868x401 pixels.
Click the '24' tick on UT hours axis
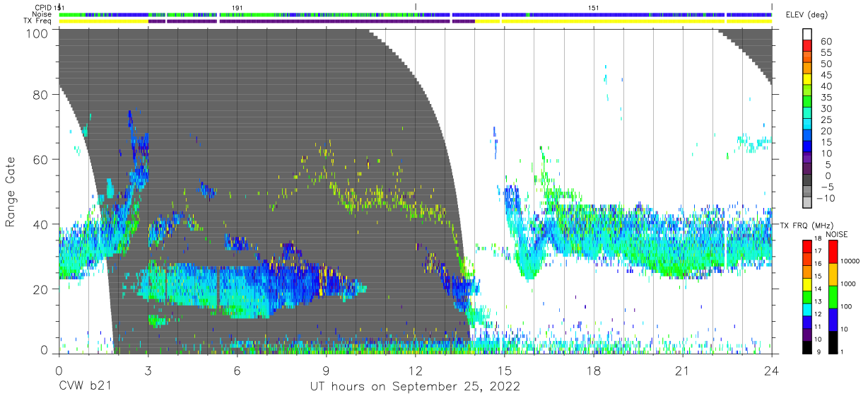coord(771,371)
